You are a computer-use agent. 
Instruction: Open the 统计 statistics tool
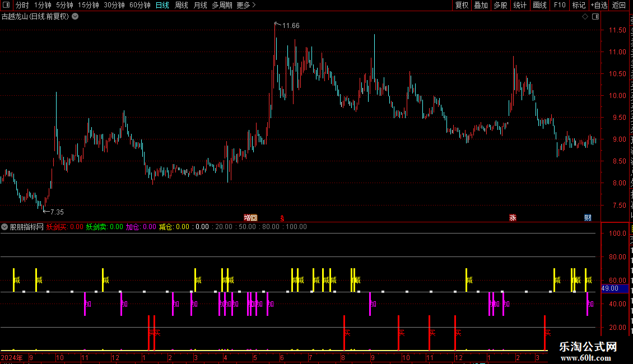click(x=520, y=5)
